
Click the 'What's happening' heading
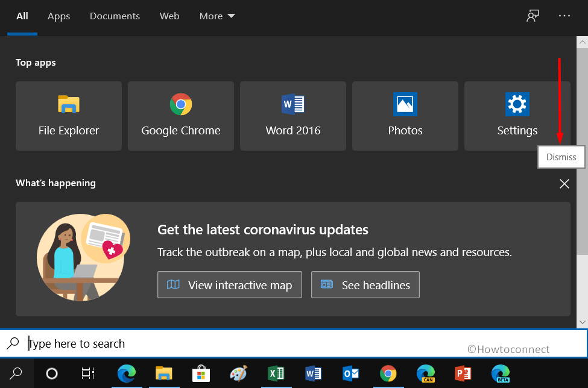pos(55,183)
